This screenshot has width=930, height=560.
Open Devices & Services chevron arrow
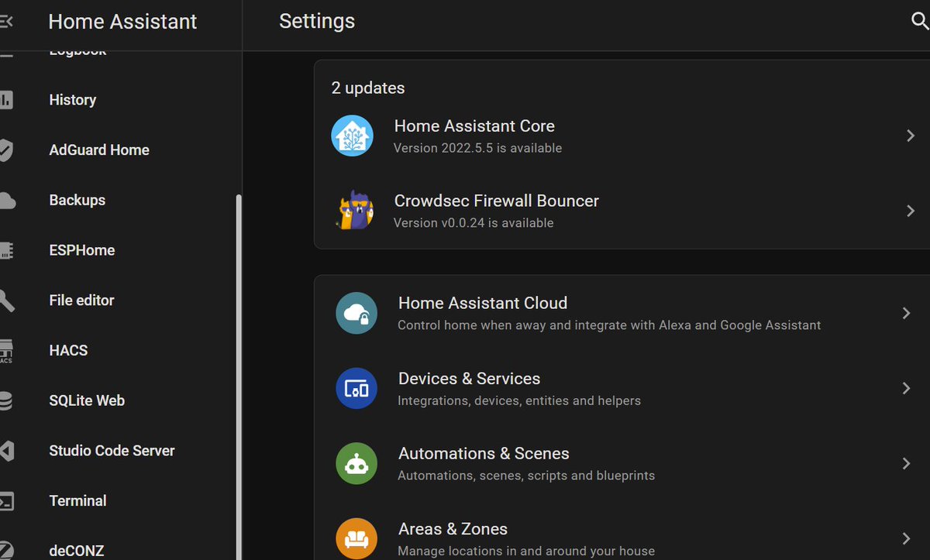pyautogui.click(x=906, y=388)
